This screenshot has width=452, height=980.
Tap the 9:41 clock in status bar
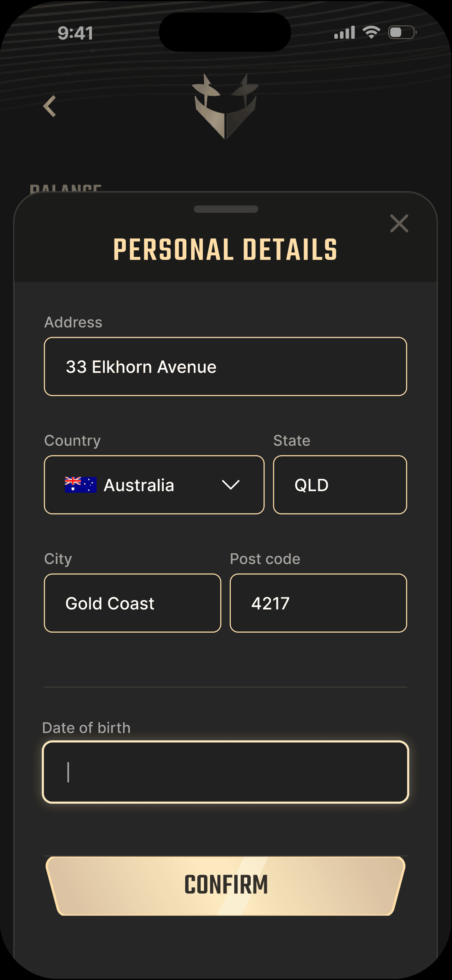tap(75, 33)
